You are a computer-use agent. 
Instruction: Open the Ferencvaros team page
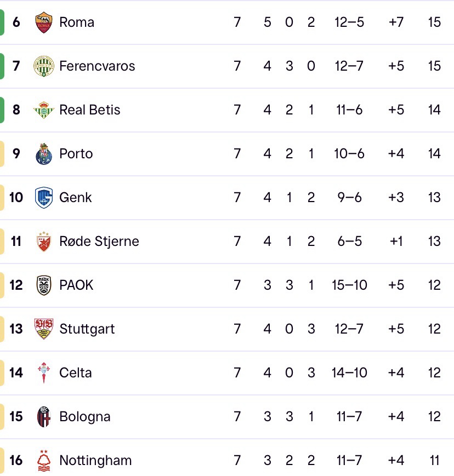point(97,66)
